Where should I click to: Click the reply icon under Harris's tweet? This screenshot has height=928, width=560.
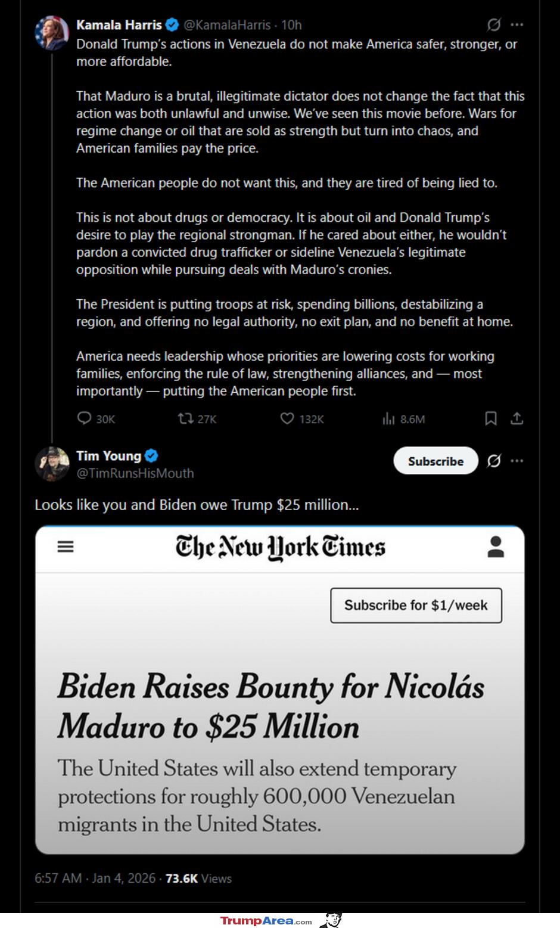point(85,418)
